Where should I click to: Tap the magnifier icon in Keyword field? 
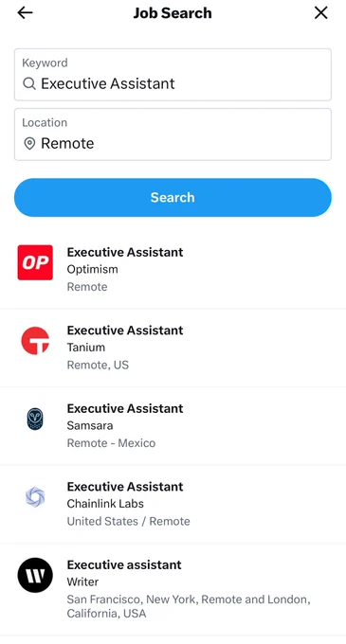tap(29, 83)
